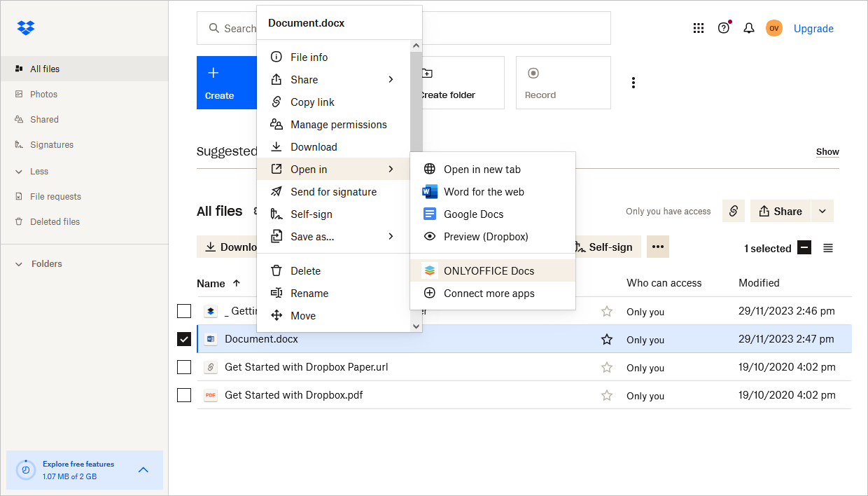Uncheck the Document.docx row checkbox
Screen dimensions: 868x496
(184, 339)
